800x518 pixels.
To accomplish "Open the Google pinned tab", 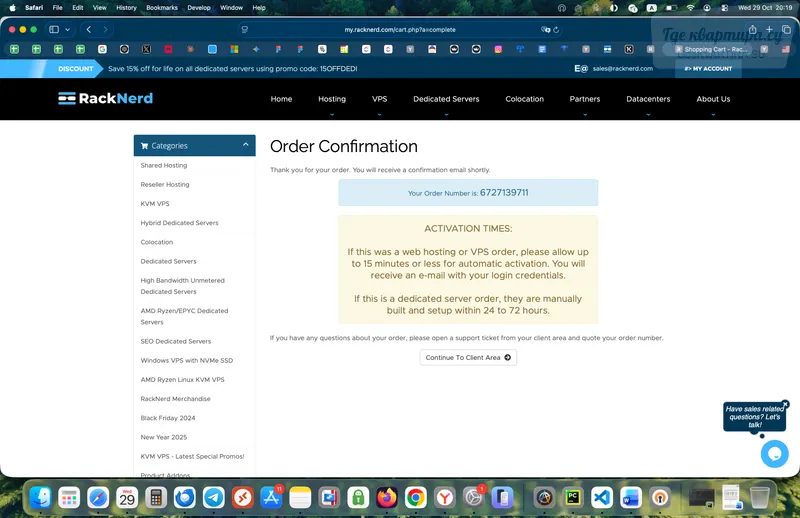I will coord(103,49).
